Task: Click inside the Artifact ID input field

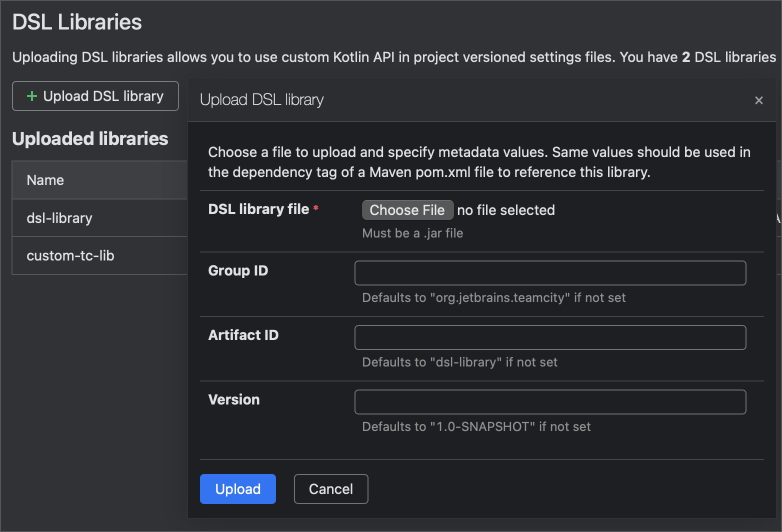Action: click(x=550, y=337)
